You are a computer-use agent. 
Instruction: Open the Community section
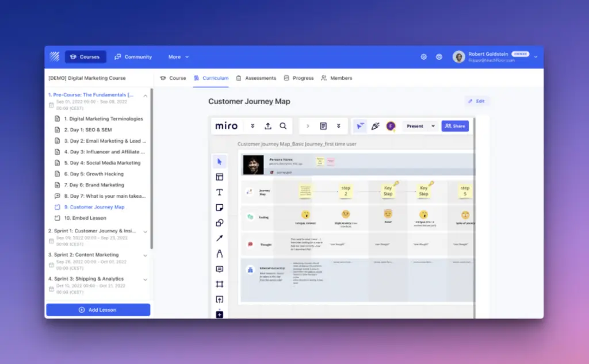pyautogui.click(x=133, y=57)
